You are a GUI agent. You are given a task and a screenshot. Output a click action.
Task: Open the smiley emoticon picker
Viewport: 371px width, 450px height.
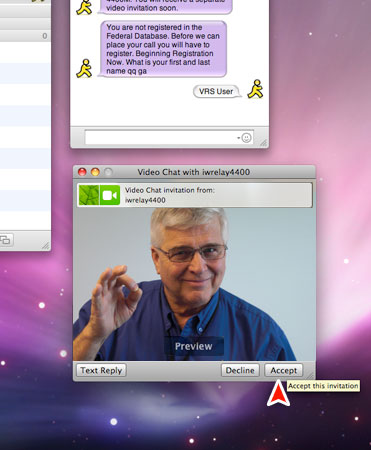[246, 138]
